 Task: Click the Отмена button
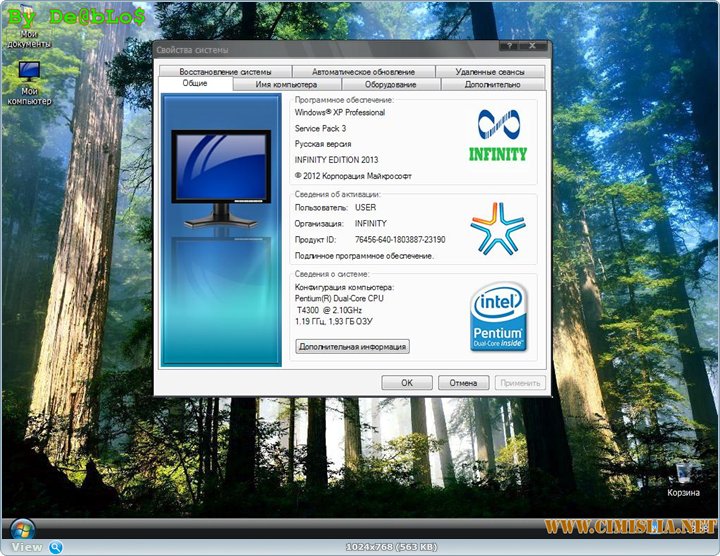coord(463,383)
